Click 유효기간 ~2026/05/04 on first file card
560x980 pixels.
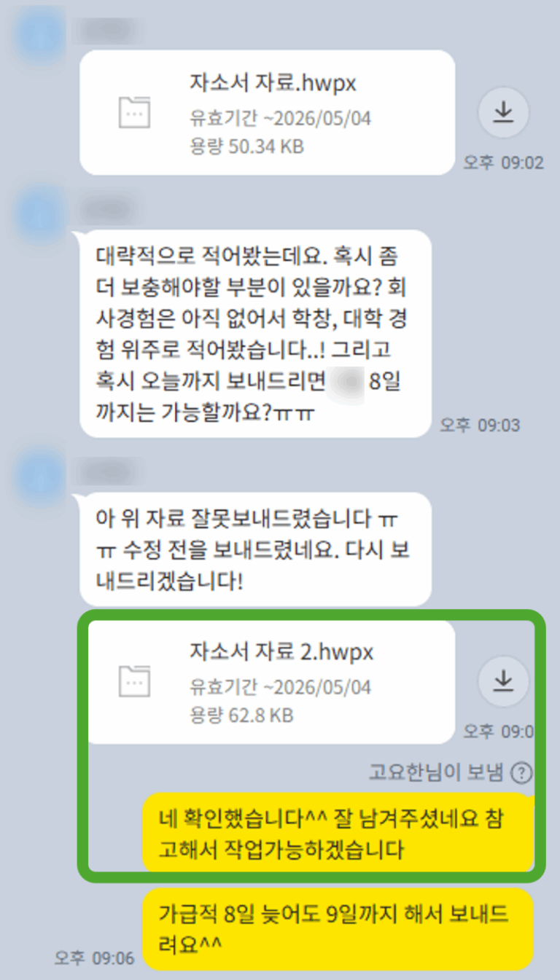coord(281,119)
